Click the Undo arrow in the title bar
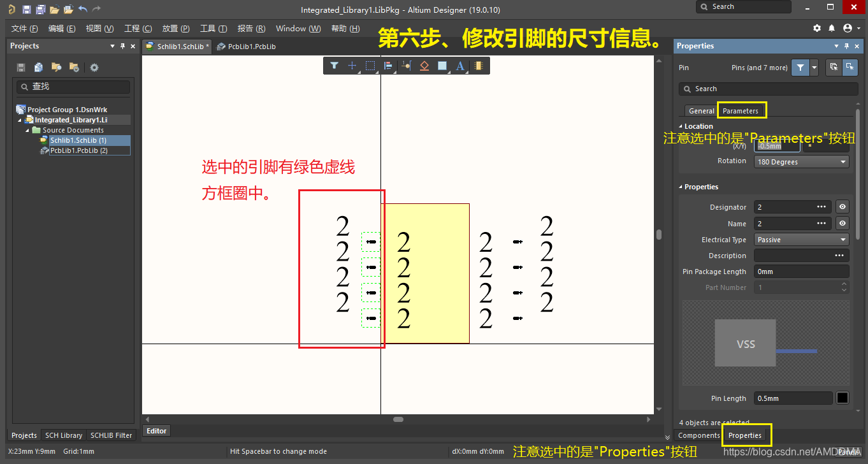Viewport: 868px width, 464px height. click(83, 10)
